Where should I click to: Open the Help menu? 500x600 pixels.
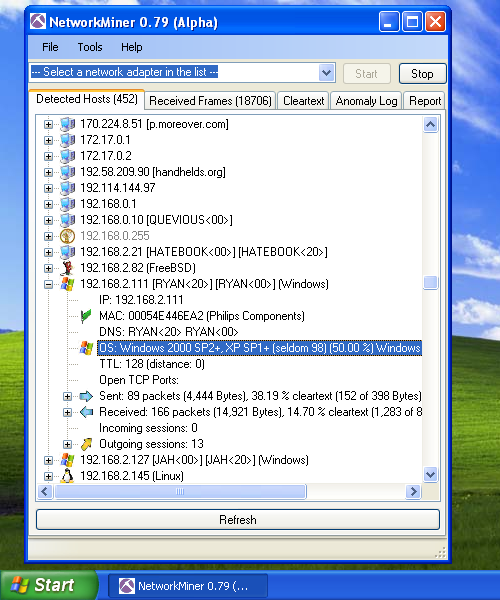[132, 47]
